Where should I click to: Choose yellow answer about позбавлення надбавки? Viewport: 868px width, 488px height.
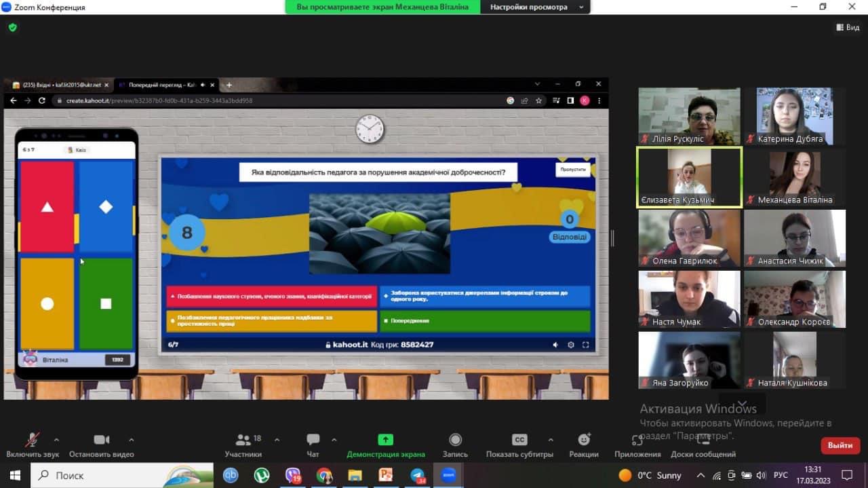click(x=272, y=321)
